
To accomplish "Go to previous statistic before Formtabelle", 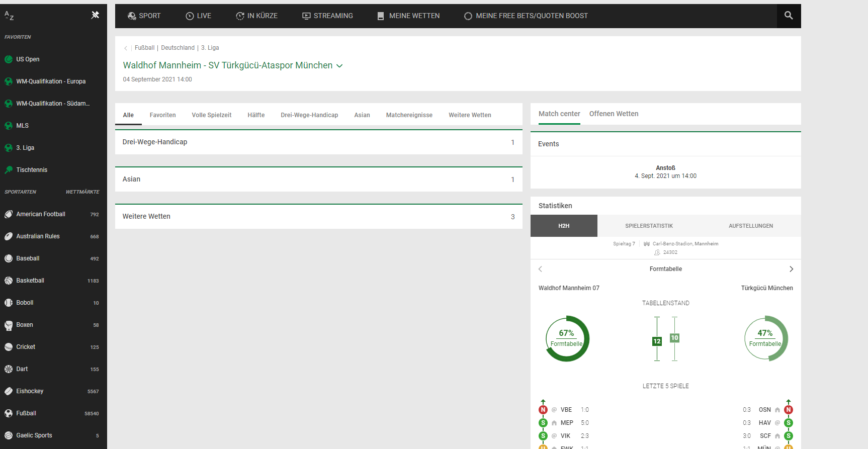I will [x=541, y=269].
